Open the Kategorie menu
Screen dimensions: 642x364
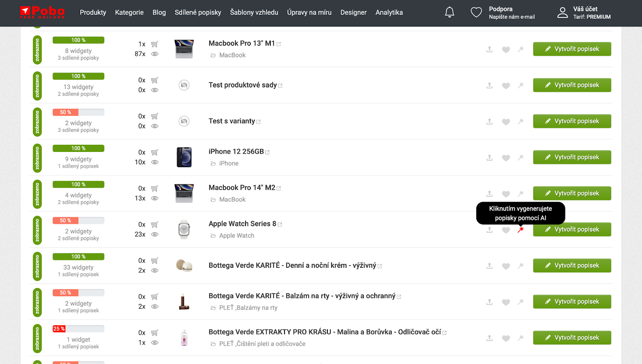tap(129, 12)
